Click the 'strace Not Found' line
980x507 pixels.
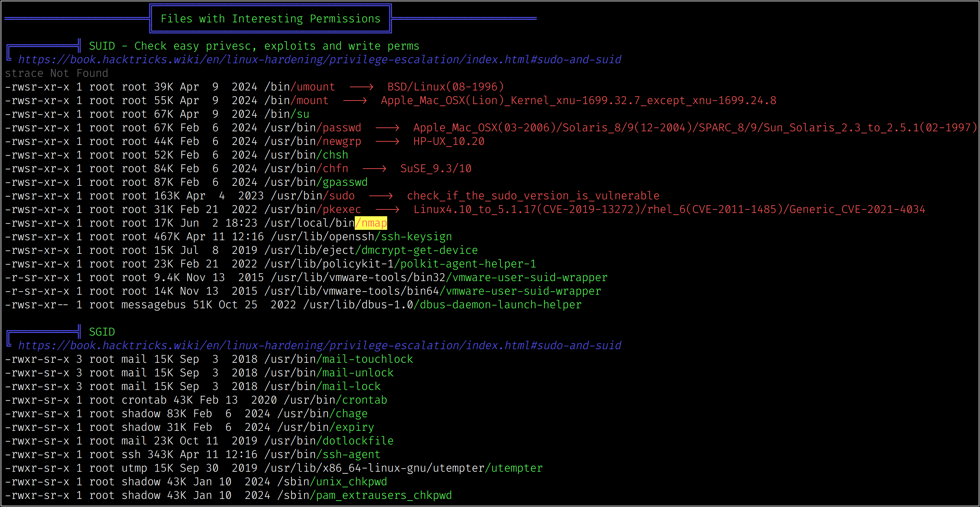[x=56, y=73]
